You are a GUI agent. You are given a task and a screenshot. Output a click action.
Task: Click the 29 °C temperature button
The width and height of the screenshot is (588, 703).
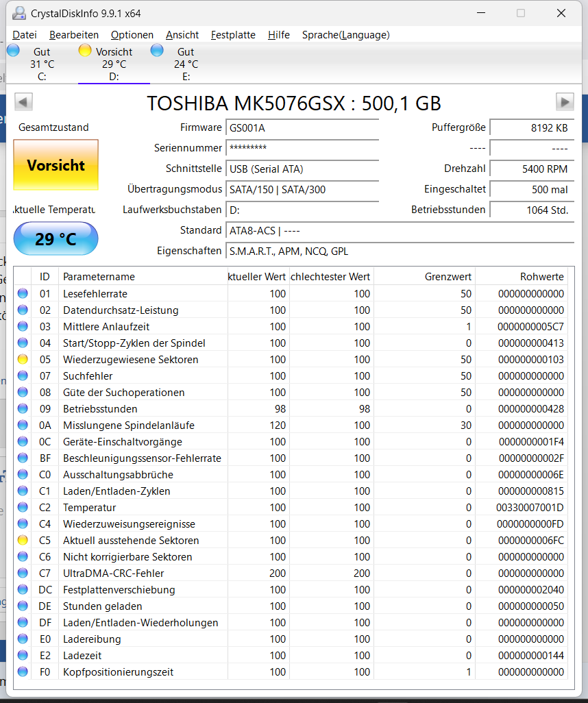[56, 239]
